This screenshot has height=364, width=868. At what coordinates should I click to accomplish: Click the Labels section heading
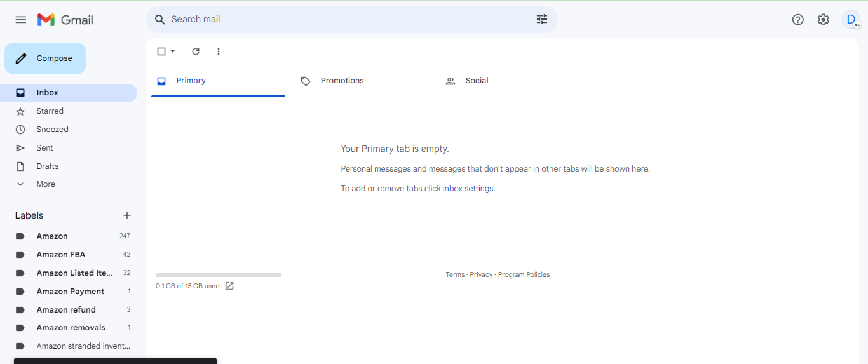(x=29, y=215)
